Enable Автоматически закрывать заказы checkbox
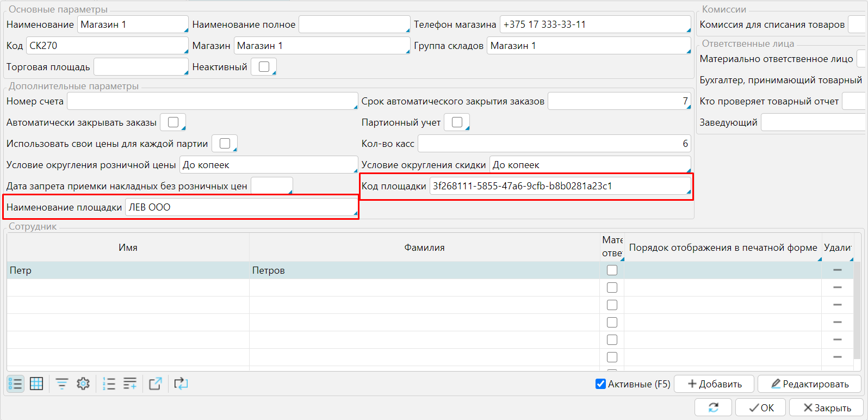868x420 pixels. pyautogui.click(x=173, y=122)
